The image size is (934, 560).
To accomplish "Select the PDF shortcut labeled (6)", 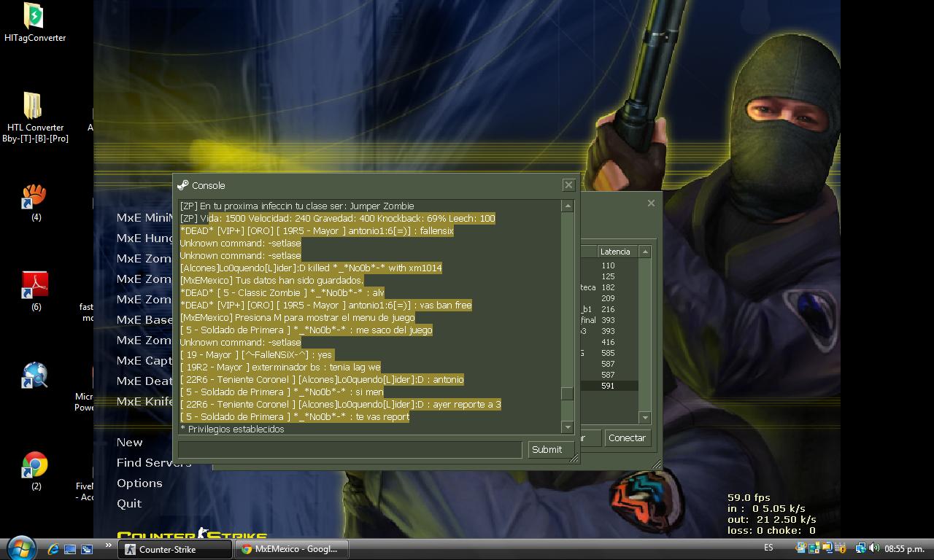I will click(34, 290).
